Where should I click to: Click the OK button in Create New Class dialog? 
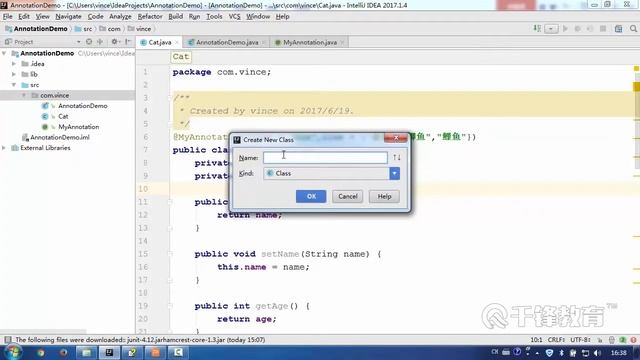pos(311,196)
